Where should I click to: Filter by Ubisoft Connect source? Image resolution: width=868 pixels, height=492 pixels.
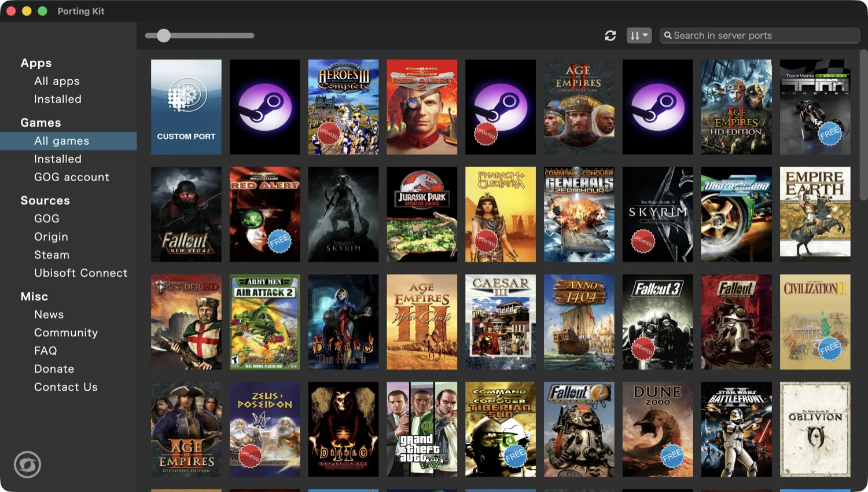tap(81, 273)
